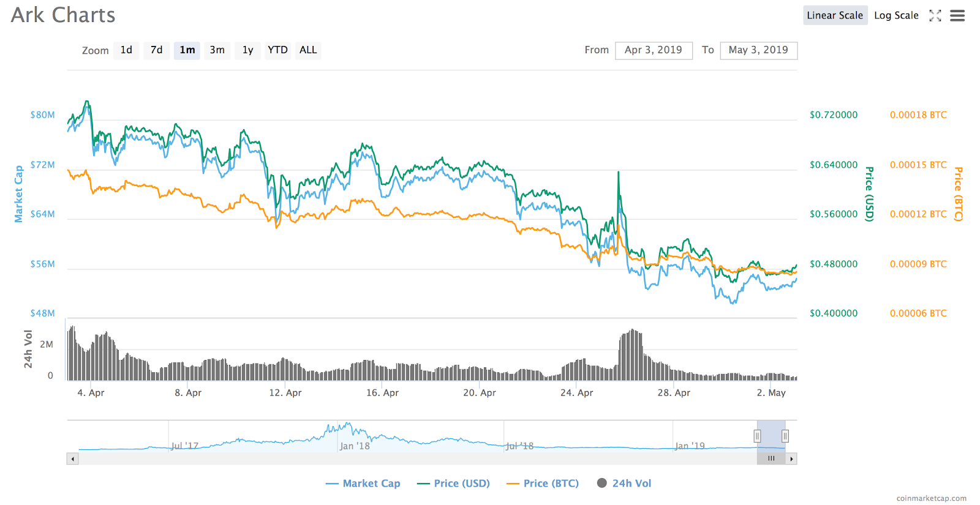Image resolution: width=980 pixels, height=505 pixels.
Task: Select the 1m zoom range
Action: [187, 50]
